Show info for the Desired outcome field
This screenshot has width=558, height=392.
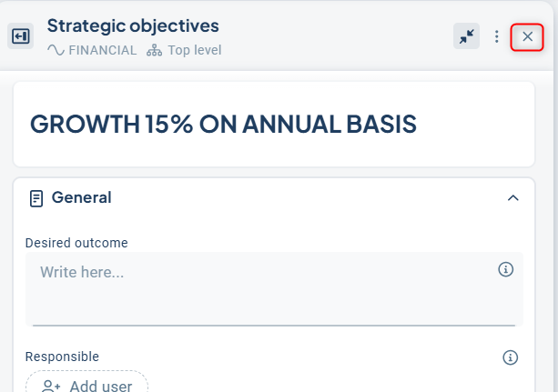pos(507,269)
